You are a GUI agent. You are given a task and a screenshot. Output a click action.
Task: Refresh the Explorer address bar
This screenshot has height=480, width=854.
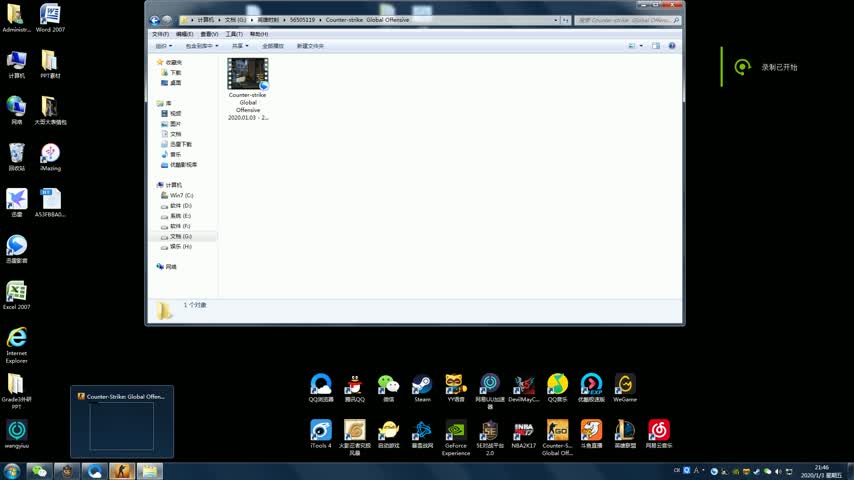click(x=566, y=20)
